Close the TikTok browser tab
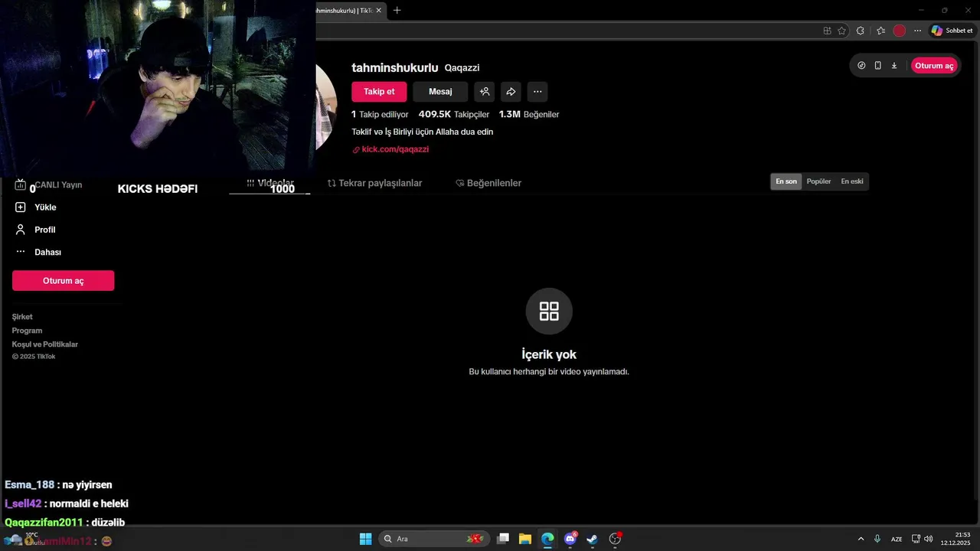980x551 pixels. tap(378, 11)
